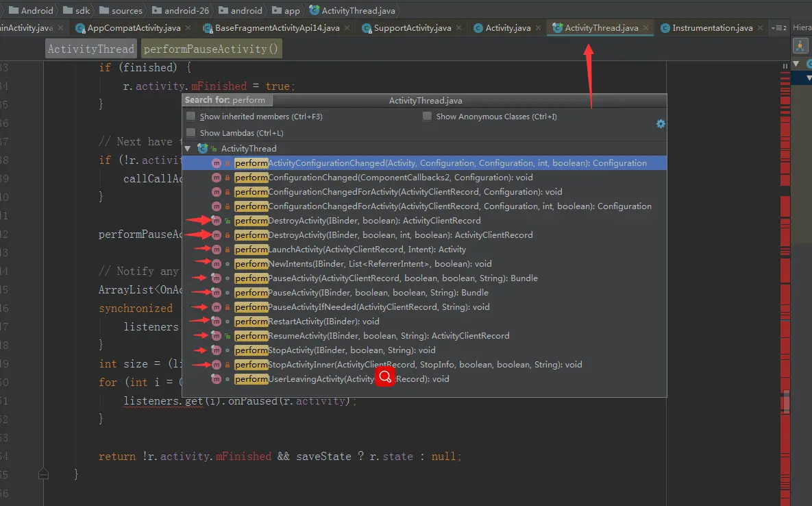
Task: Switch to BaseFragmentActivityApi14.java tab
Action: pyautogui.click(x=277, y=28)
